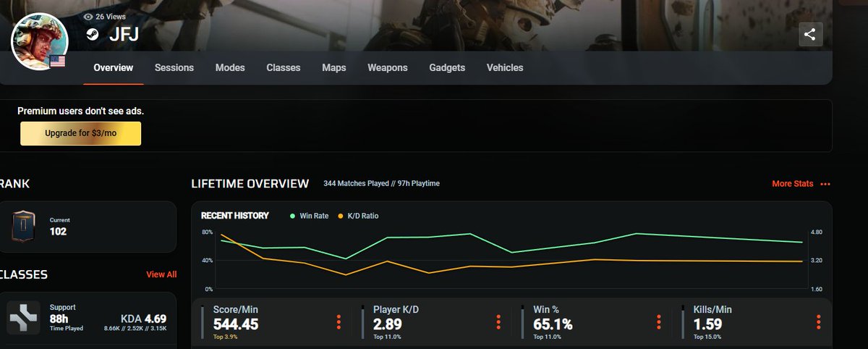Click the Support class icon
Screen dimensions: 868x349
tap(24, 318)
